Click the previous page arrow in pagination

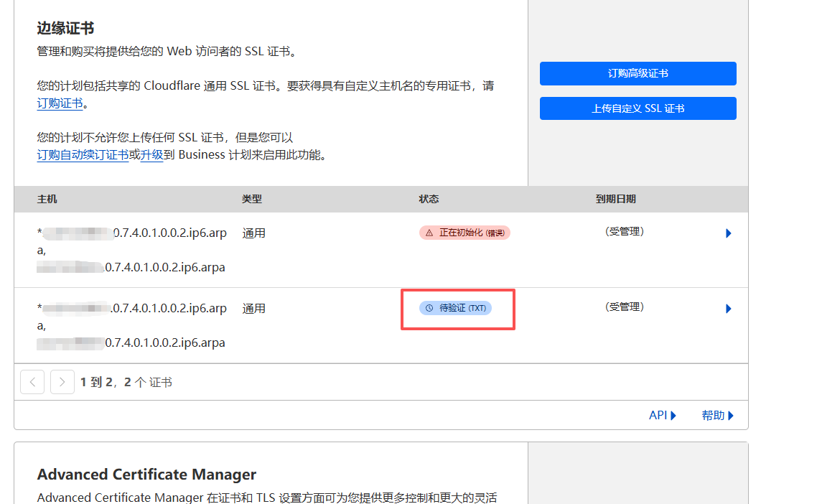pos(32,382)
